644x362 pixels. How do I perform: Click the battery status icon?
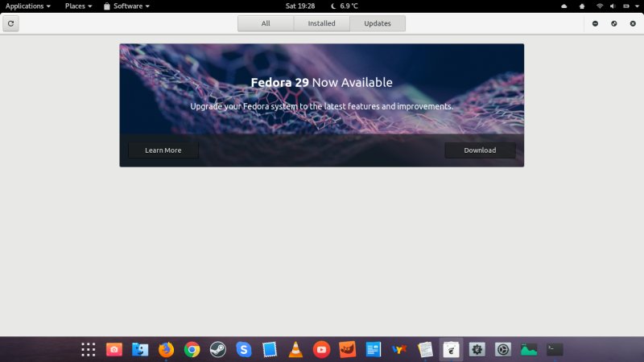pyautogui.click(x=626, y=6)
